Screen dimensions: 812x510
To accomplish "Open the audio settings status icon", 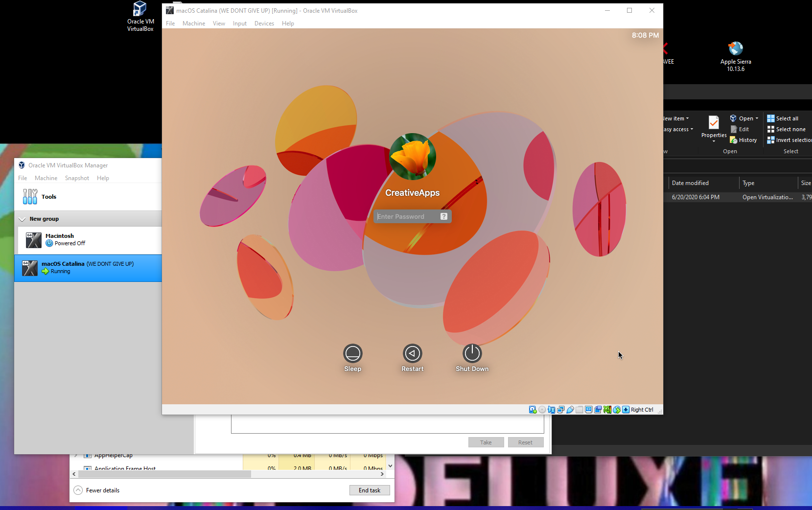I will point(552,410).
